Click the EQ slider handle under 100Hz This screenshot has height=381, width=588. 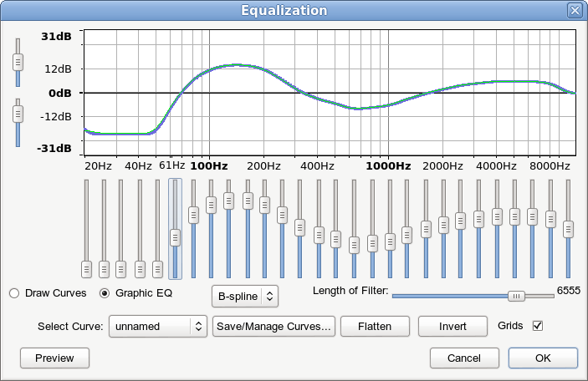211,205
